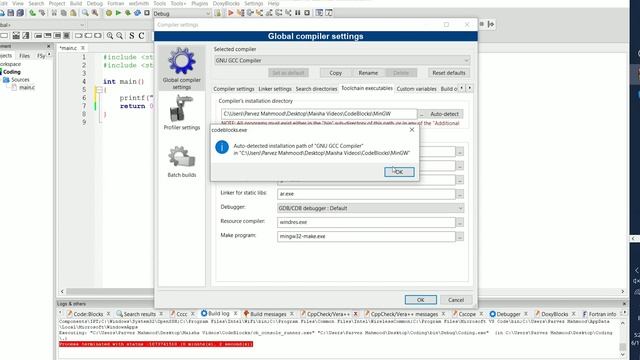Click the S toolbar icon
This screenshot has width=640, height=360.
tap(131, 36)
